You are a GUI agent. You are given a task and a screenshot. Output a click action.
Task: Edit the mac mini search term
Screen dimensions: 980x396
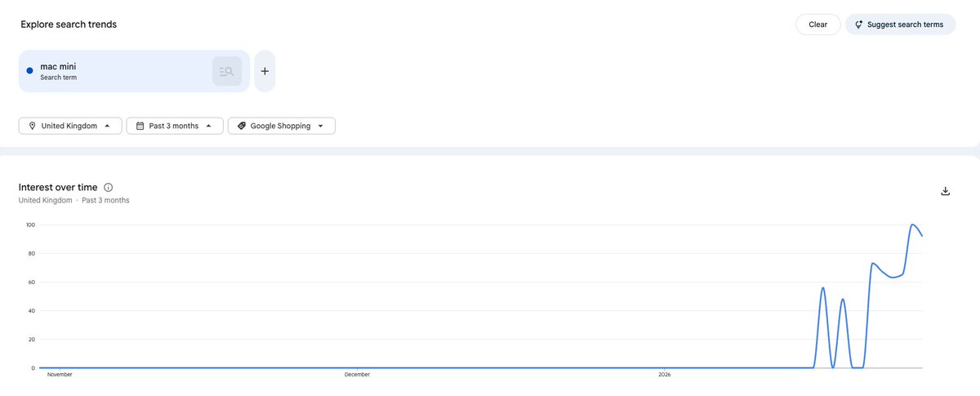134,71
